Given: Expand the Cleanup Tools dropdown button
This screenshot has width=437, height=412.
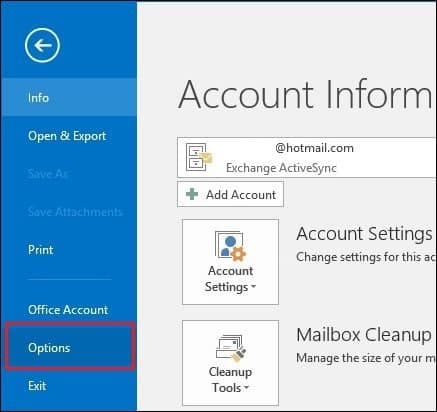Looking at the screenshot, I should click(x=230, y=363).
